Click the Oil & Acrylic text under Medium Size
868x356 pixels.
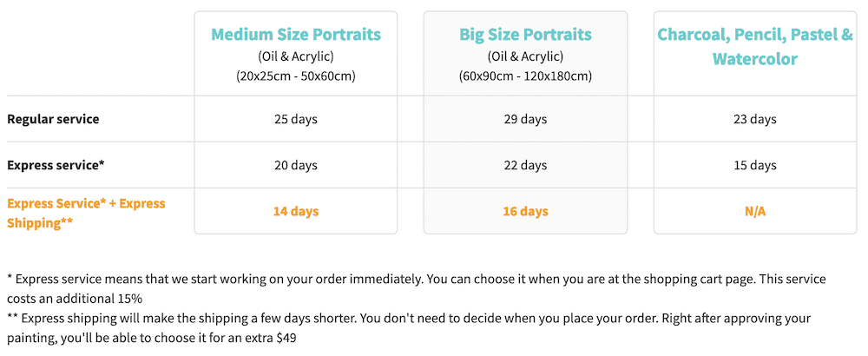click(x=296, y=56)
